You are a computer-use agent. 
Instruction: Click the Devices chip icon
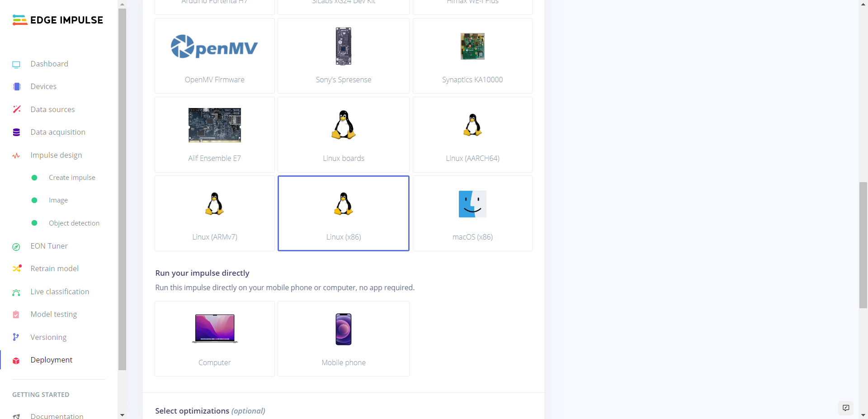(17, 86)
